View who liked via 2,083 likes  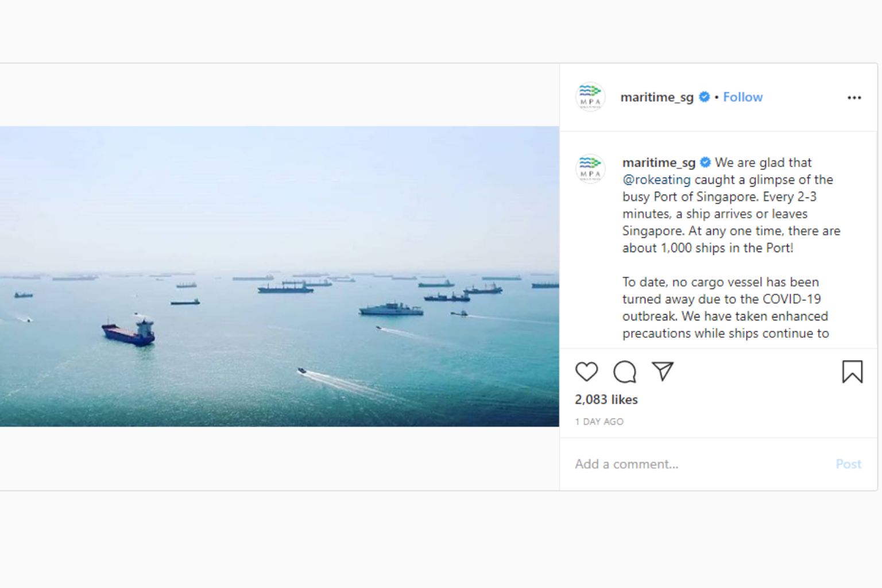point(606,400)
